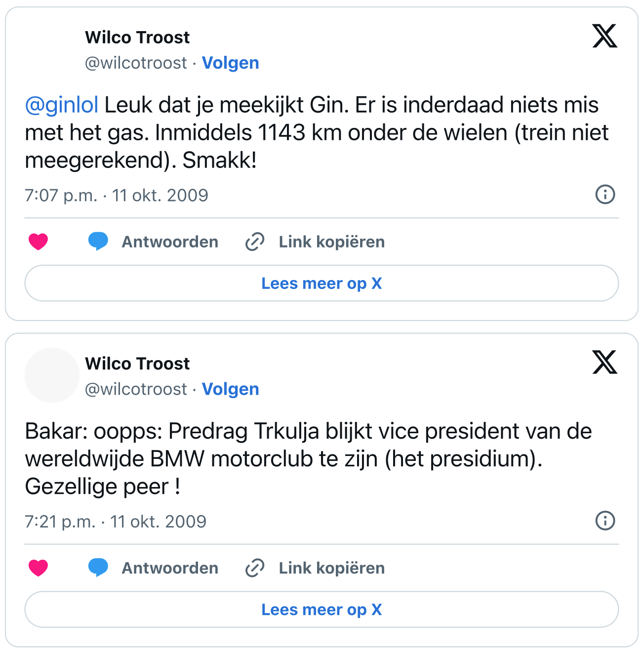This screenshot has width=644, height=654.
Task: Click the profile avatar on the second tweet
Action: click(x=52, y=375)
